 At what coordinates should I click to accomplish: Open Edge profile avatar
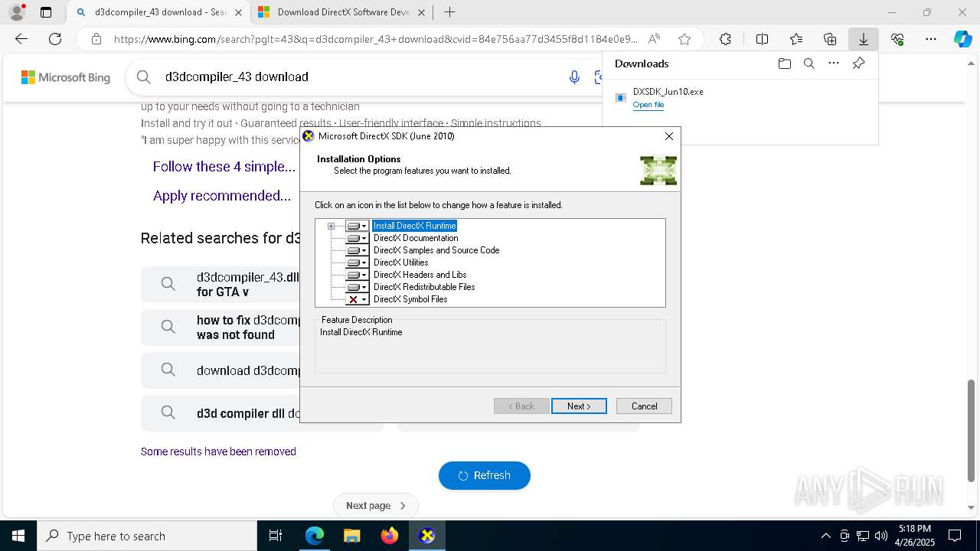coord(17,12)
